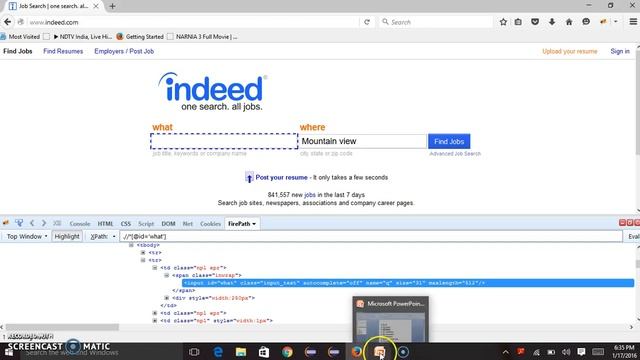Click the Microsoft PowerPoint preview thumbnail
The width and height of the screenshot is (640, 360).
click(x=391, y=320)
